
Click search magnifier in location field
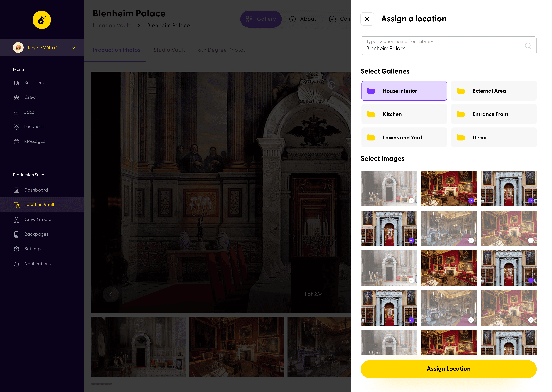528,46
